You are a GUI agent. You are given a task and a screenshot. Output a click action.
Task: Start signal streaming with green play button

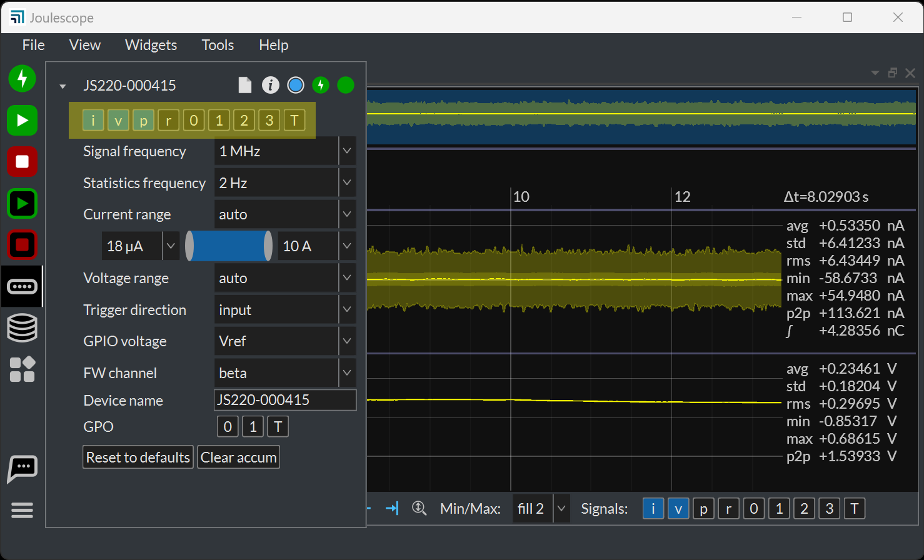point(23,120)
